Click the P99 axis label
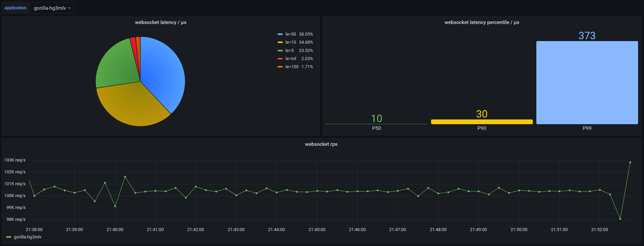 click(587, 128)
